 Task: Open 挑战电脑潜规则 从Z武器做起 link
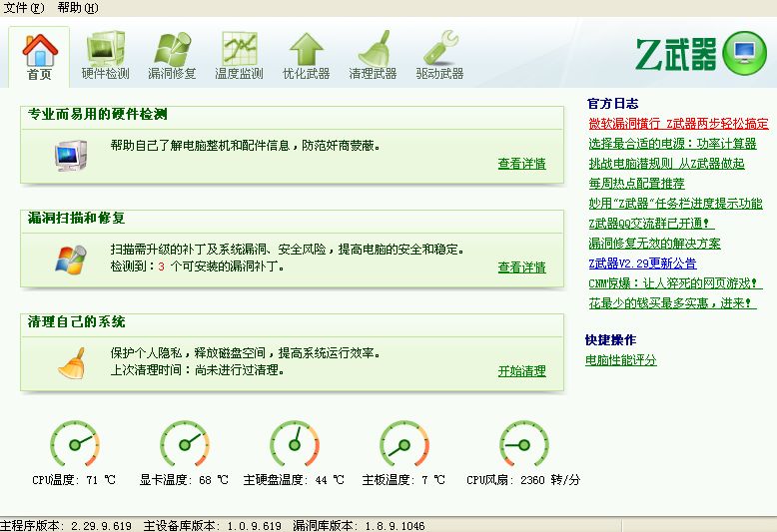tap(666, 164)
